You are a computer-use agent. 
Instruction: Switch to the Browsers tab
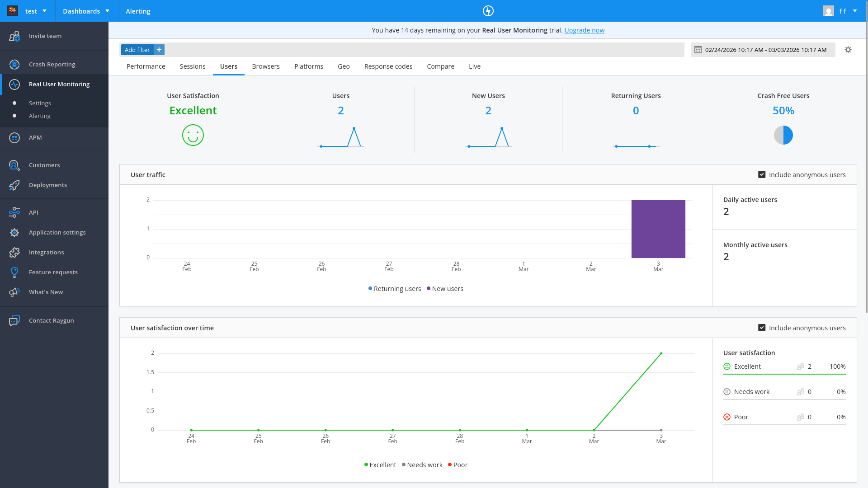266,66
